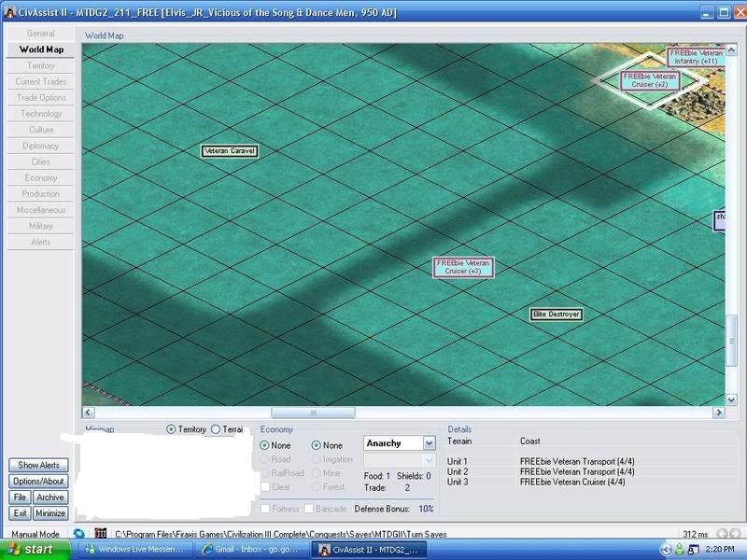The height and width of the screenshot is (560, 747).
Task: Select the Veteran Caravel unit on the map
Action: pyautogui.click(x=230, y=151)
